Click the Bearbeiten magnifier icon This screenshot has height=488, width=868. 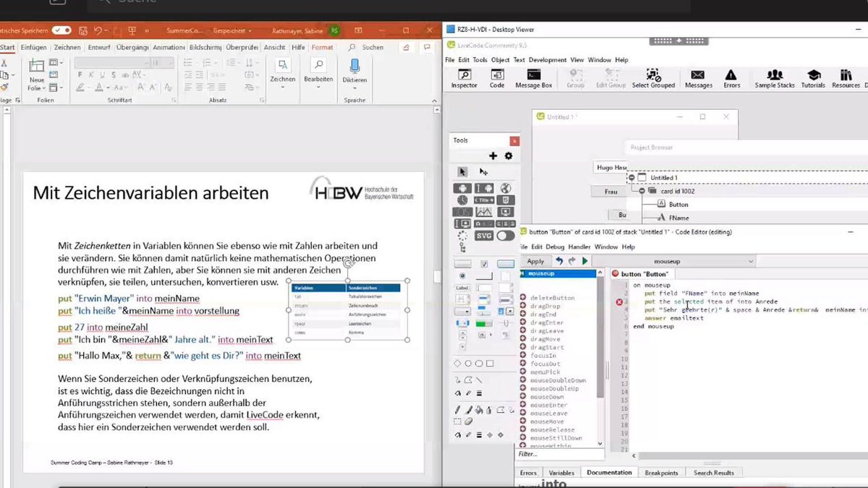[x=318, y=65]
